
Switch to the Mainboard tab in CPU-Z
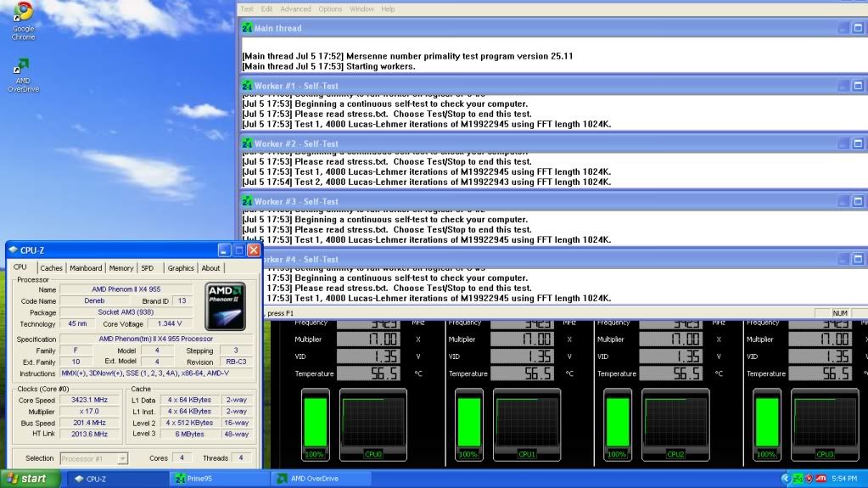pyautogui.click(x=86, y=268)
